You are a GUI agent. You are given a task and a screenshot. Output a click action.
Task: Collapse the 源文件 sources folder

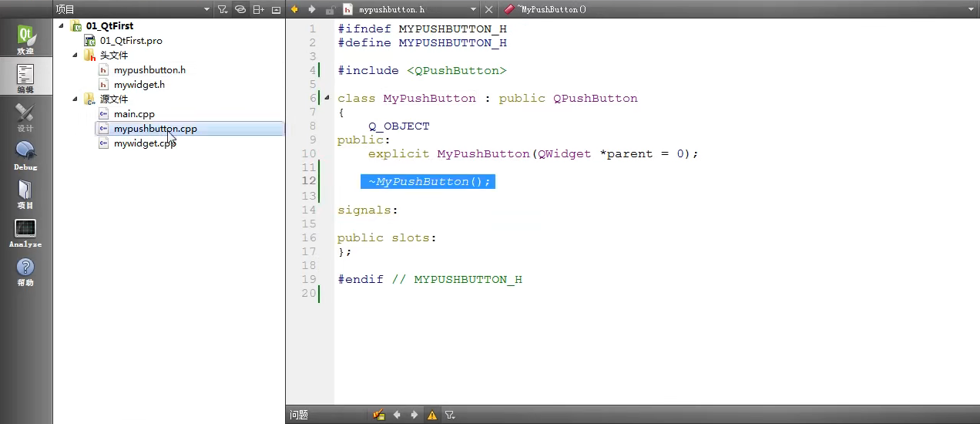(76, 99)
